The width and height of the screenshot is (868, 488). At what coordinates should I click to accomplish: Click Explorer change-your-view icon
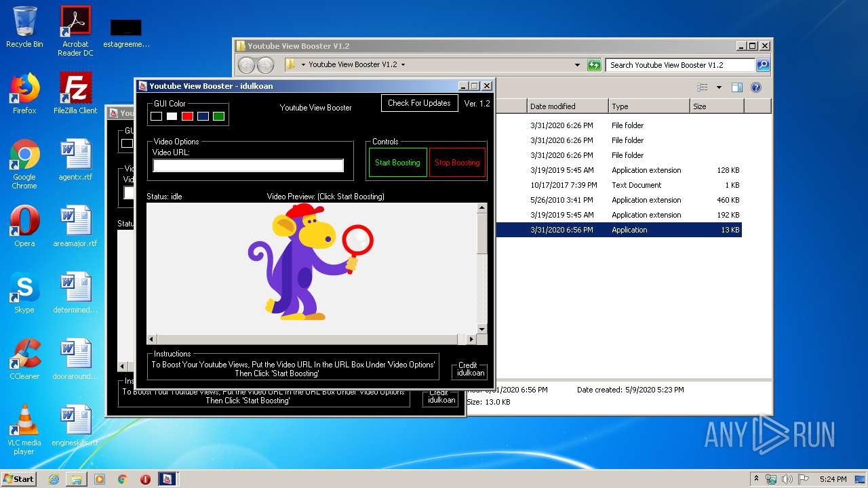click(x=703, y=87)
